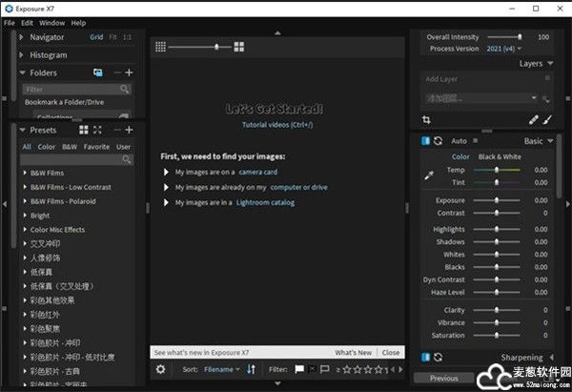572x392 pixels.
Task: Pick the Brush tool in Layers panel
Action: click(547, 120)
